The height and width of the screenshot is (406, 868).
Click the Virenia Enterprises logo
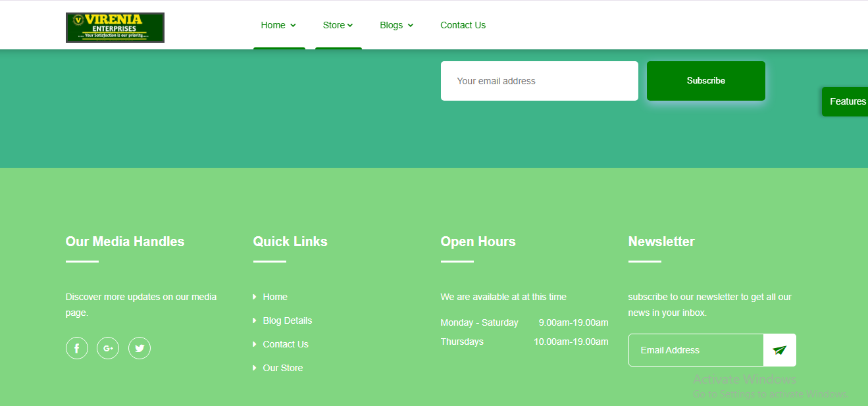(x=115, y=28)
